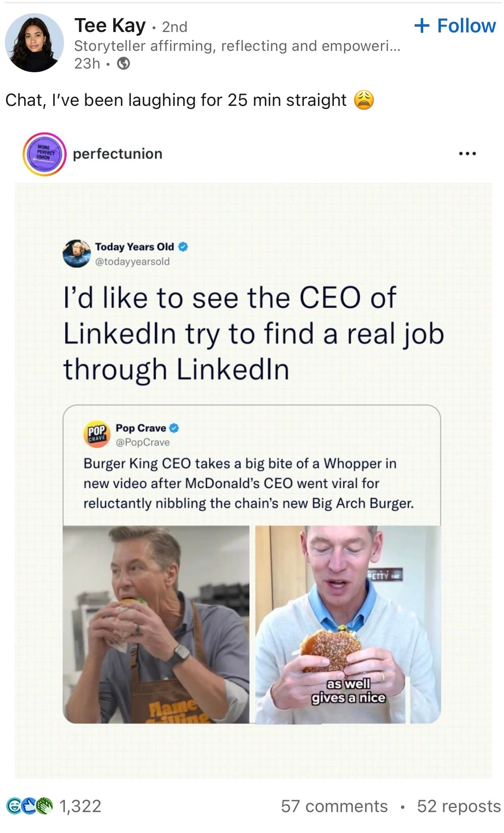Open the 52 reposts link

pyautogui.click(x=458, y=806)
